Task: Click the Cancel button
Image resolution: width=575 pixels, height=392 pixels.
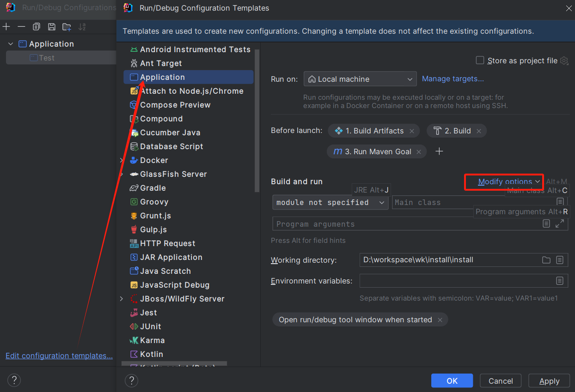Action: click(501, 381)
